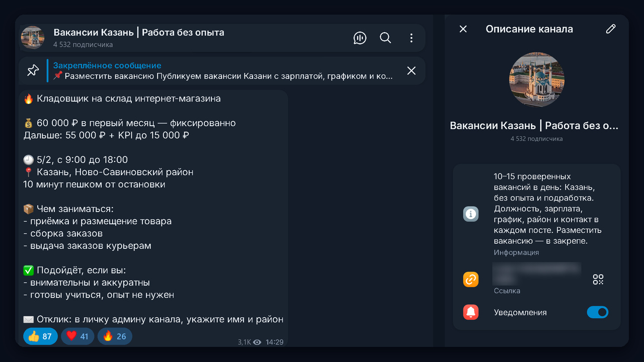
Task: Click the info icon beside channel description
Action: click(x=471, y=214)
